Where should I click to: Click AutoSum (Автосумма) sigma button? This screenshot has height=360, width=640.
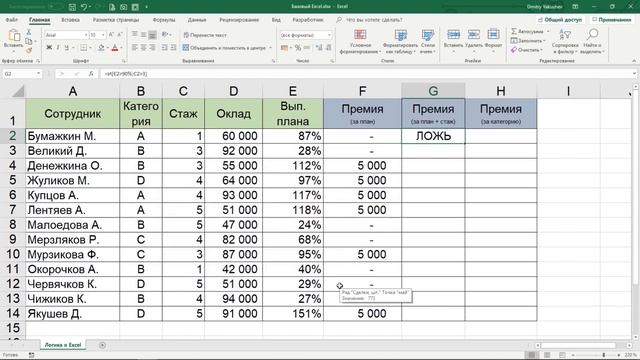(x=529, y=31)
